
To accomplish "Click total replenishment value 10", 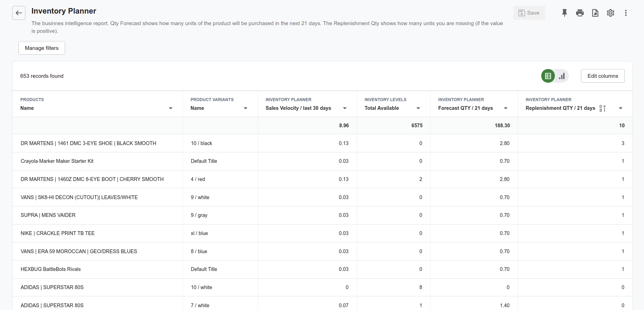I will 622,126.
